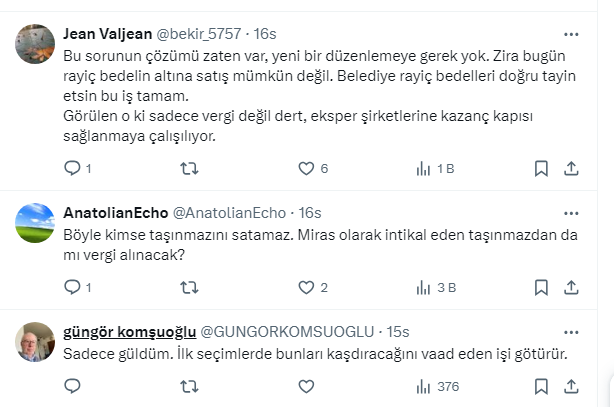The image size is (614, 407).
Task: View analytics of Jean Valjean's tweet
Action: click(424, 168)
